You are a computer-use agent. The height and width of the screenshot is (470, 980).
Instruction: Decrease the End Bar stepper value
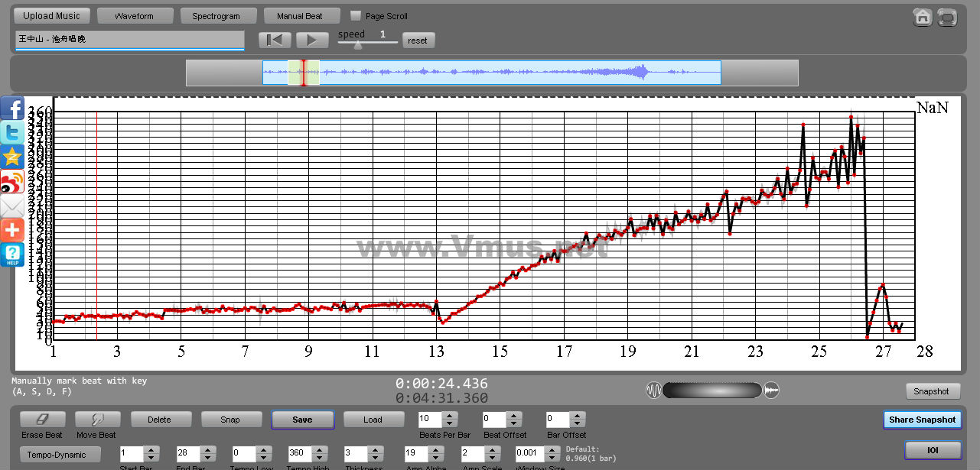(x=208, y=458)
